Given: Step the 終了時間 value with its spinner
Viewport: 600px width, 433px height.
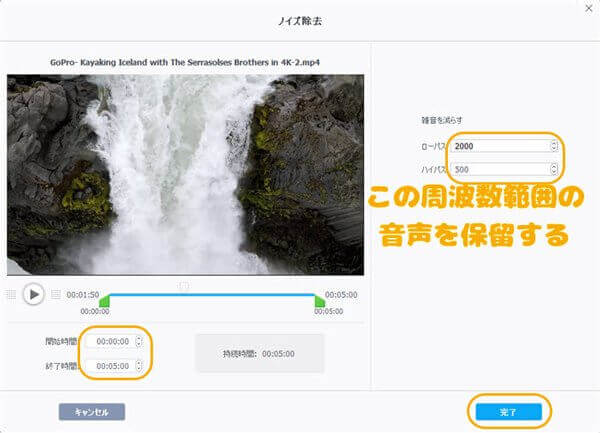Looking at the screenshot, I should [139, 366].
